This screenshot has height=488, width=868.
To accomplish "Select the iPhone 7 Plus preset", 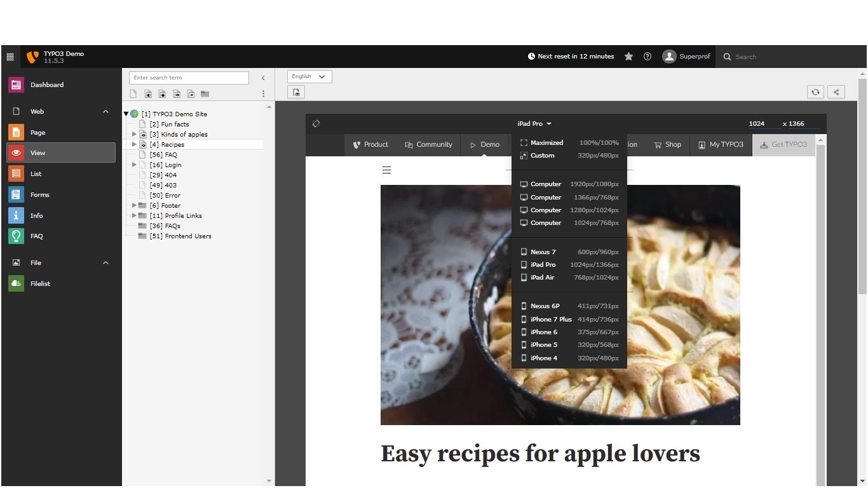I will pyautogui.click(x=550, y=319).
